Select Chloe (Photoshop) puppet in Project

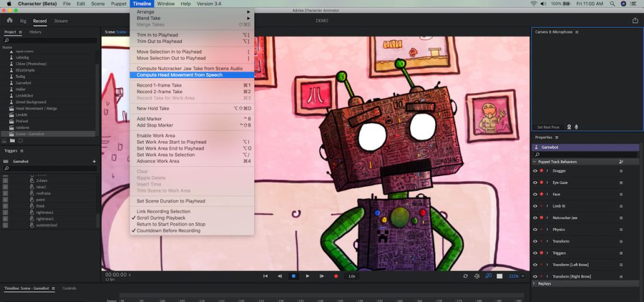[31, 64]
